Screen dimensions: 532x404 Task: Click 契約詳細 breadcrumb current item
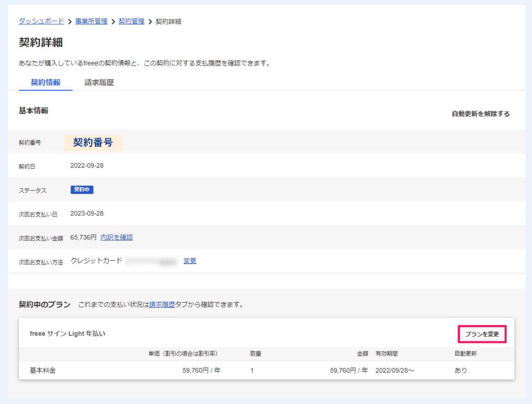168,21
